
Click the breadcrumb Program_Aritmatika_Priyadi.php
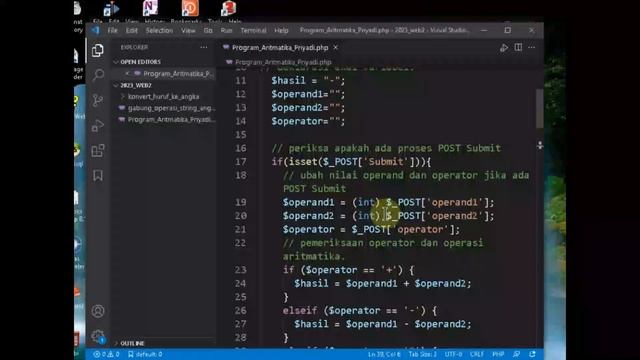tap(283, 62)
